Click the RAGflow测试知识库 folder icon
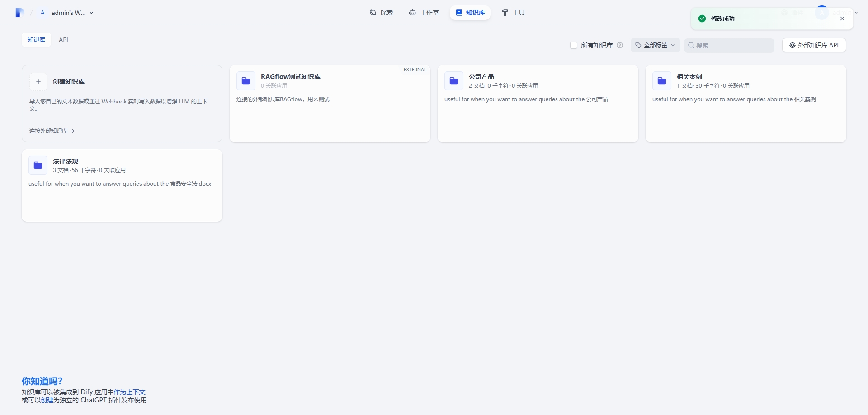 point(246,81)
